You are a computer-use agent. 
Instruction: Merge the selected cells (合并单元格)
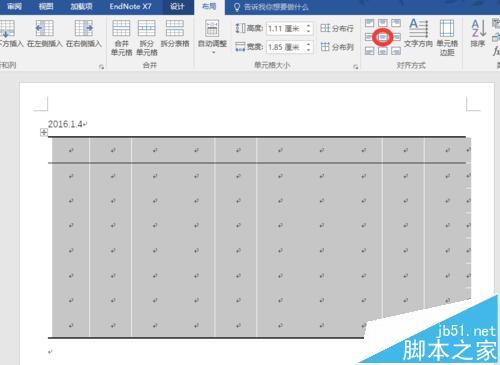pyautogui.click(x=121, y=37)
